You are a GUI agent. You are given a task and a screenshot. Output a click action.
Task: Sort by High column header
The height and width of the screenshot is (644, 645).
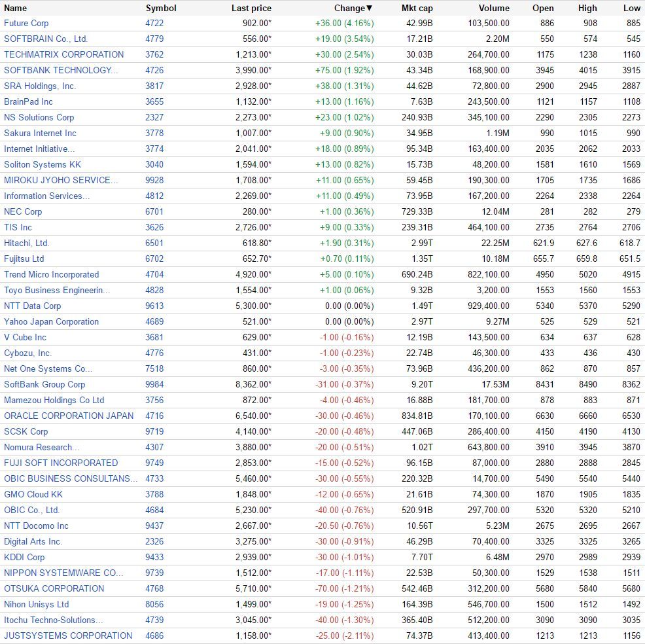coord(587,9)
